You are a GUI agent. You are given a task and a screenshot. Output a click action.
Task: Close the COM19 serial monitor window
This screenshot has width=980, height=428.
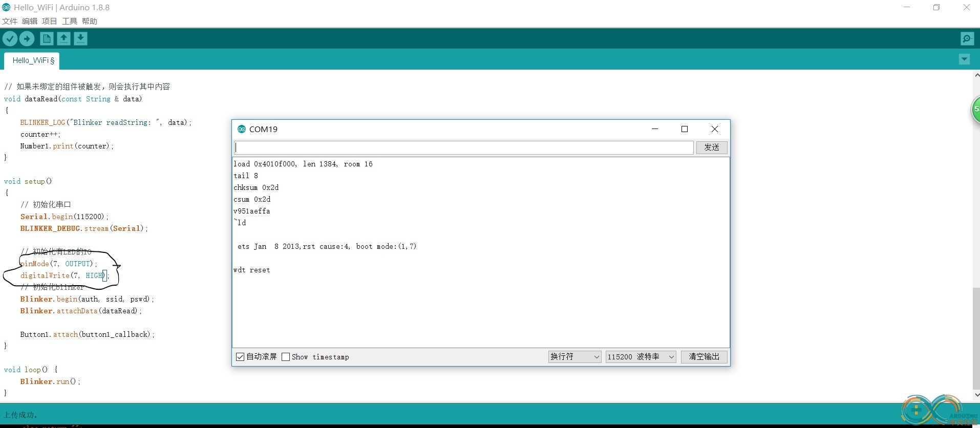(x=715, y=129)
